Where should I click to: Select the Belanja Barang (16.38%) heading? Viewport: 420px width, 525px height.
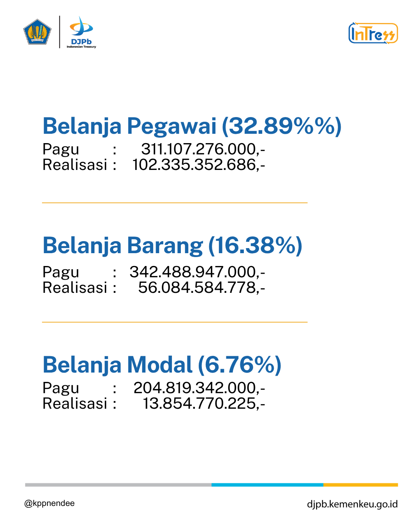pos(172,246)
